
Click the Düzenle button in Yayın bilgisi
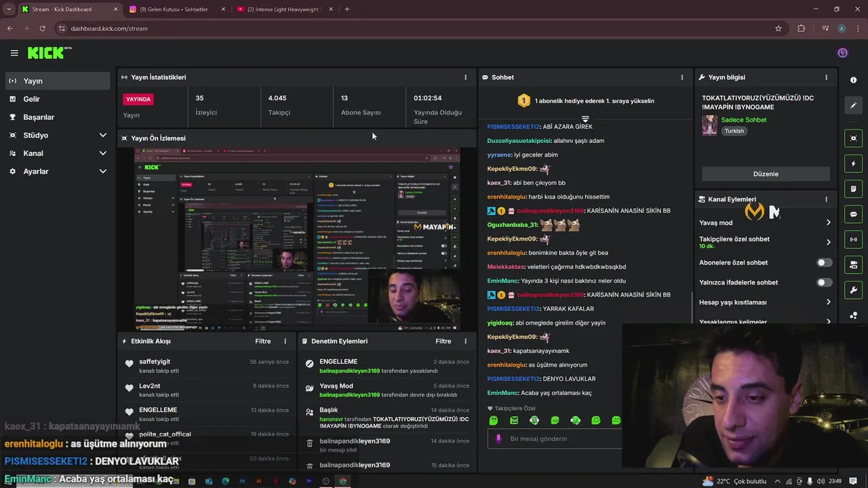point(766,174)
